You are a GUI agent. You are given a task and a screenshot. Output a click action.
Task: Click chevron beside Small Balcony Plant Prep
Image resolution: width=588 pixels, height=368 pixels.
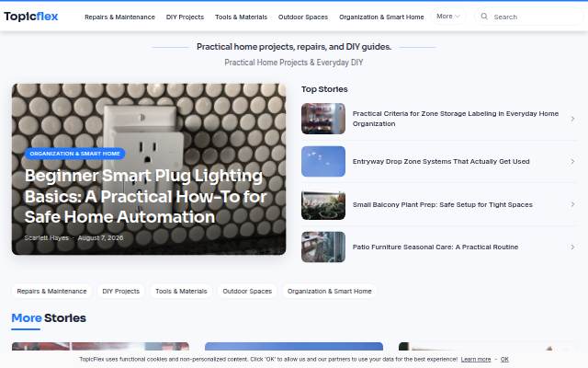572,204
